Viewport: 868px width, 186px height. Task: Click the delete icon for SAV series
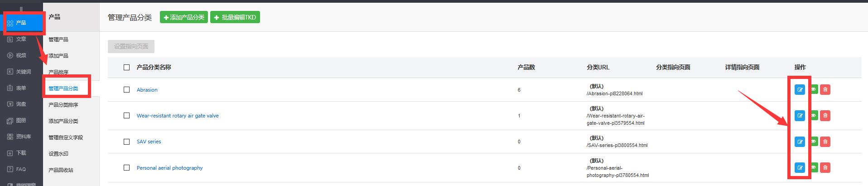tap(825, 142)
